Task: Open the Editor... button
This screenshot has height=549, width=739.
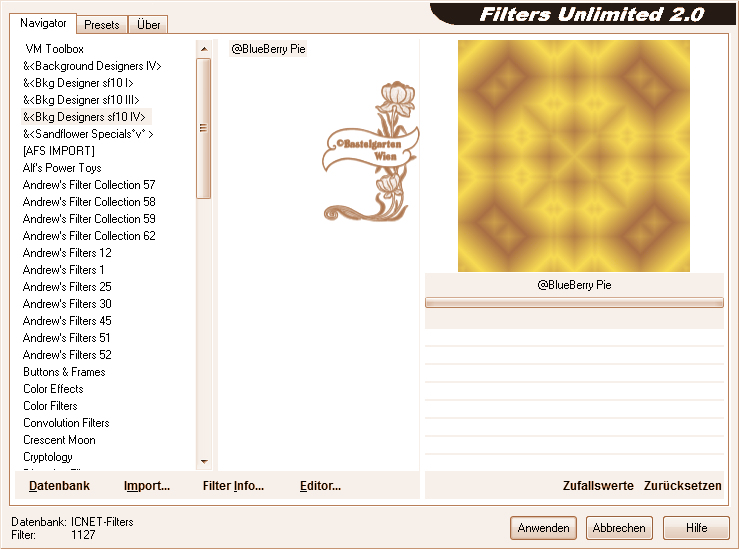Action: click(x=320, y=486)
